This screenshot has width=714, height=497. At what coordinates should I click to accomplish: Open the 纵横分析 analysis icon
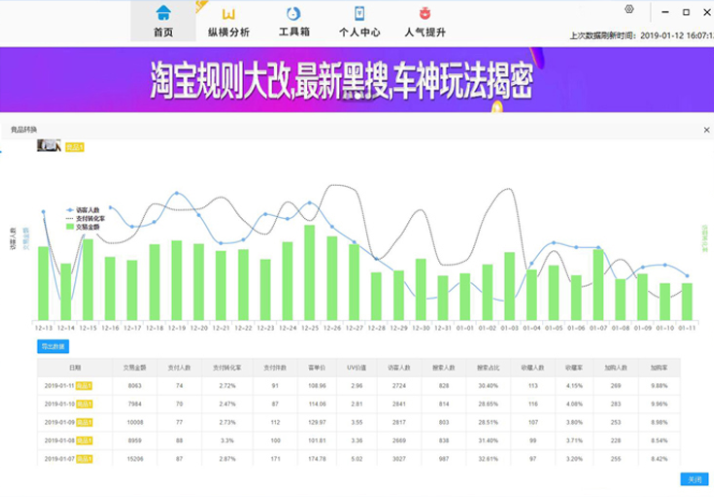(x=228, y=13)
